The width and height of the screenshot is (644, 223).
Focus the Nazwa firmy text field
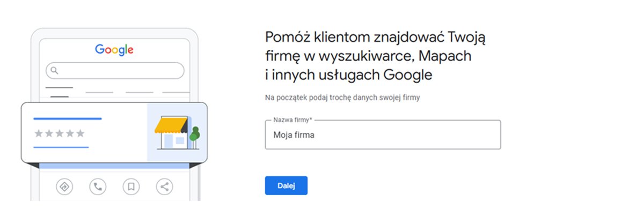(x=383, y=135)
